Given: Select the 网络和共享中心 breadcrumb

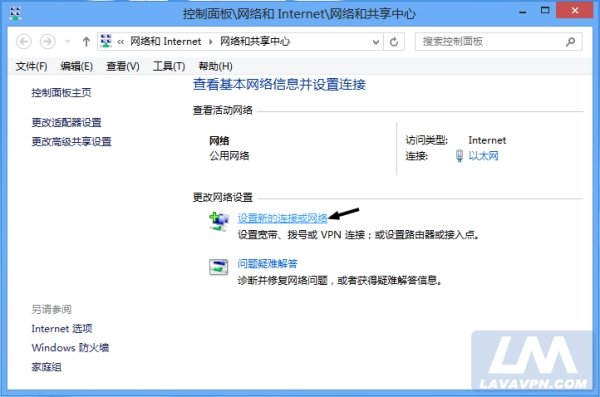Looking at the screenshot, I should click(255, 41).
